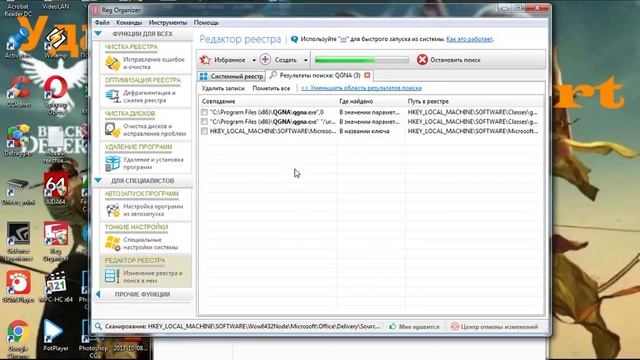Open the registry cleaning icon (Чистка реестра)
The image size is (640, 360).
(113, 63)
